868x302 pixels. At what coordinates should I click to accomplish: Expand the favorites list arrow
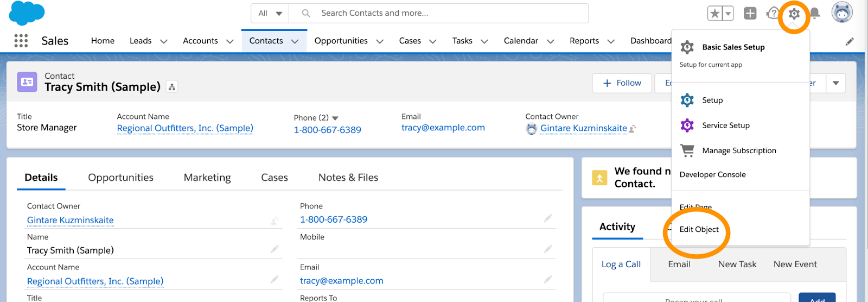coord(728,14)
